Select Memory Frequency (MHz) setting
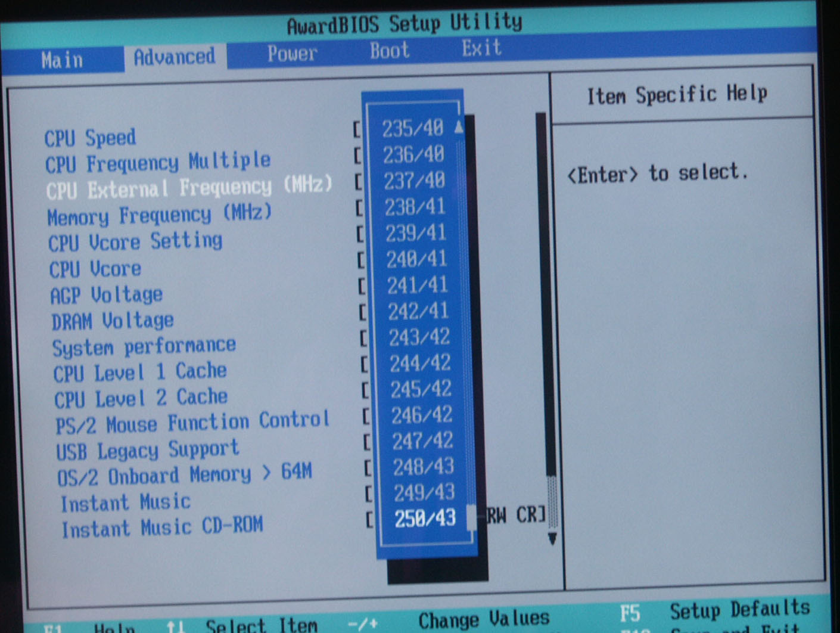The width and height of the screenshot is (840, 633). pos(160,216)
